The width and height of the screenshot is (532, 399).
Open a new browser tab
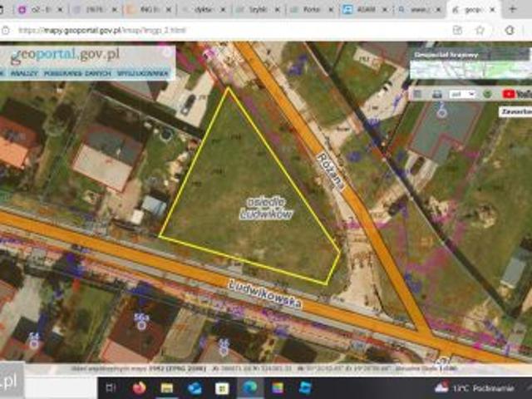(511, 10)
